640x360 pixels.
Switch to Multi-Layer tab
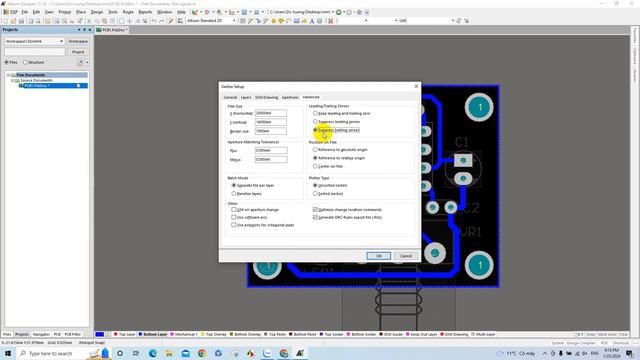point(483,334)
